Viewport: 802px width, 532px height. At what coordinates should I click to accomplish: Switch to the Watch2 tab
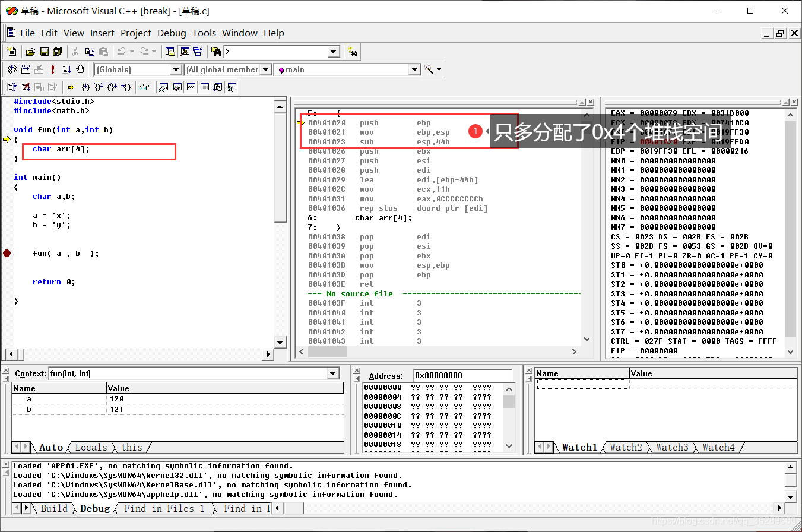coord(626,448)
